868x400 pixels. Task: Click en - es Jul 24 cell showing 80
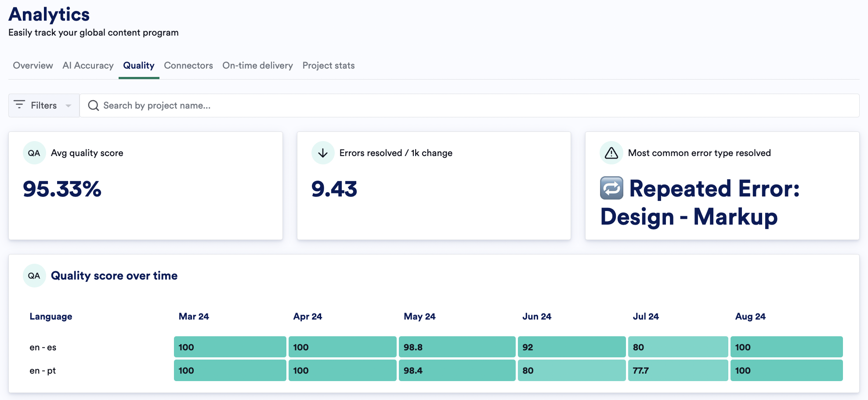pyautogui.click(x=678, y=347)
